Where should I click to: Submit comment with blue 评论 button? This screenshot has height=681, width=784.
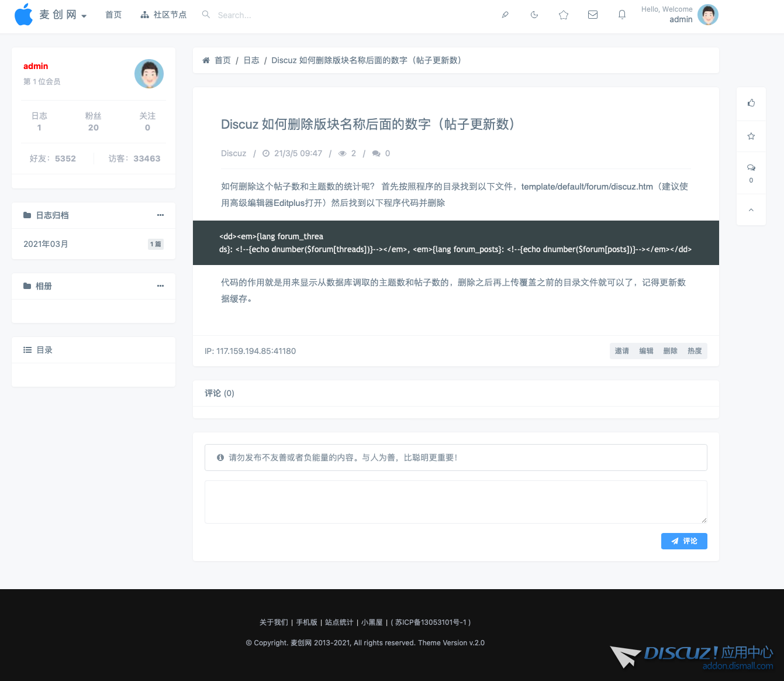pyautogui.click(x=684, y=541)
